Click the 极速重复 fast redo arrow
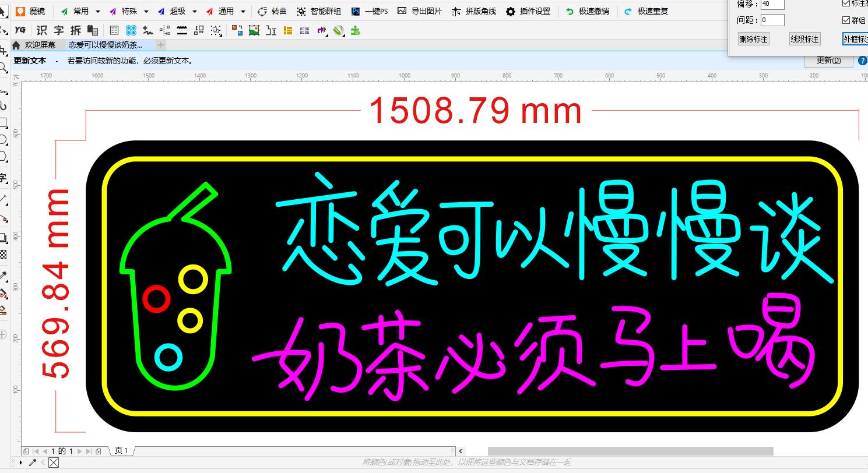The height and width of the screenshot is (473, 868). [x=628, y=11]
